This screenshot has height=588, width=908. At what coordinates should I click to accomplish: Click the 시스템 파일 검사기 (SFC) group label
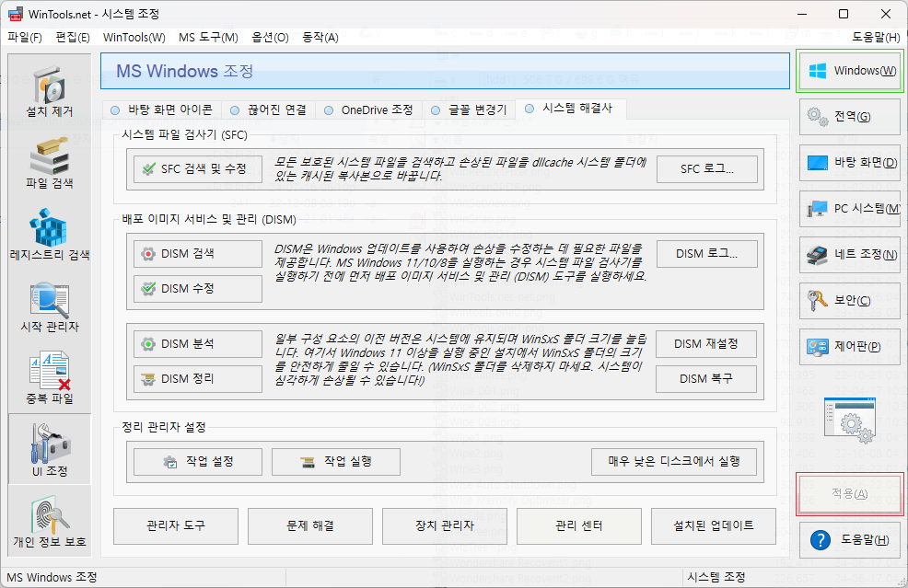(184, 135)
